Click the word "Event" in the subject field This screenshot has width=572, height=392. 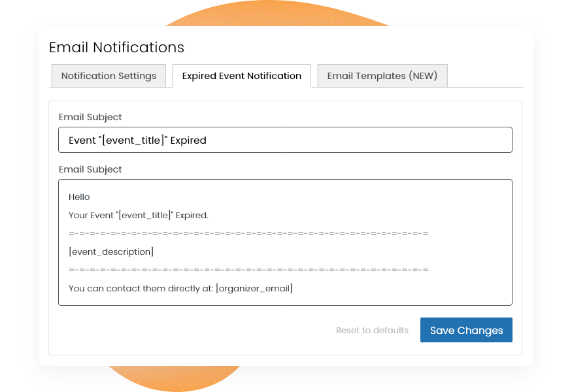(x=80, y=140)
